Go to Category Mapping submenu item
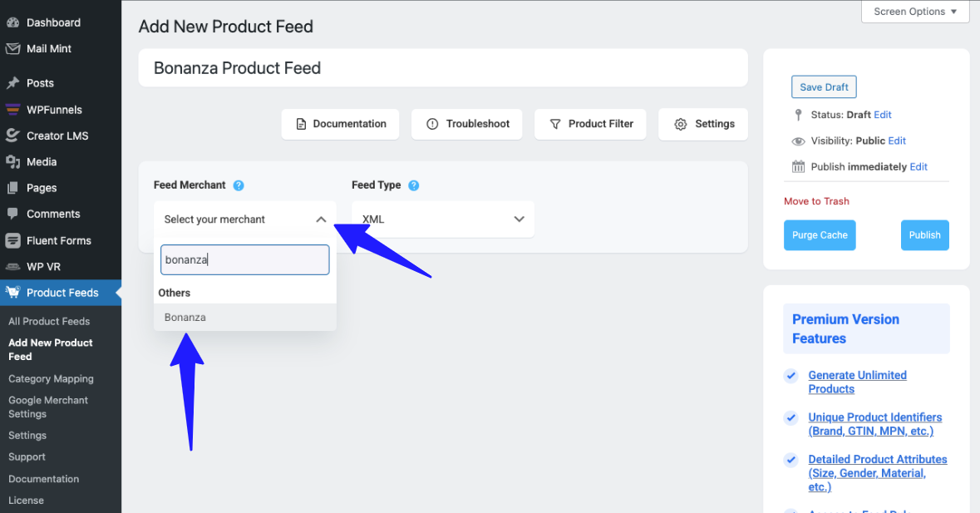Screen dimensions: 980x513 pyautogui.click(x=51, y=379)
